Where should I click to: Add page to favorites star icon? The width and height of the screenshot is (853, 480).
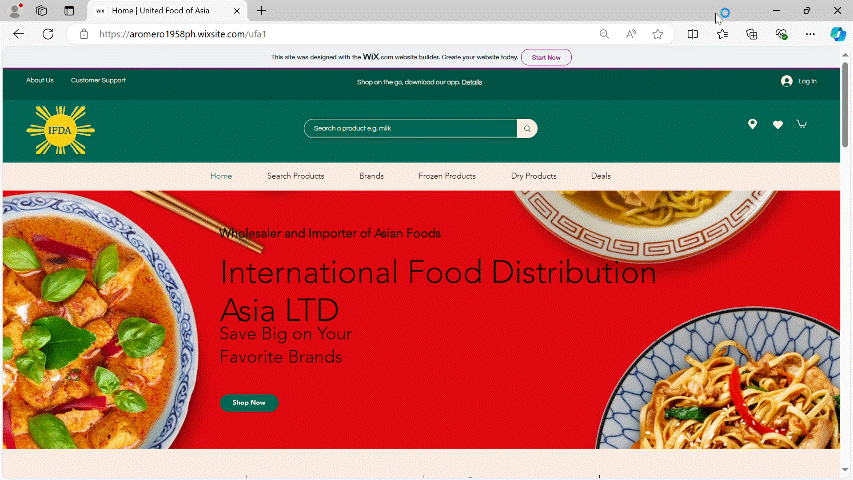click(657, 34)
